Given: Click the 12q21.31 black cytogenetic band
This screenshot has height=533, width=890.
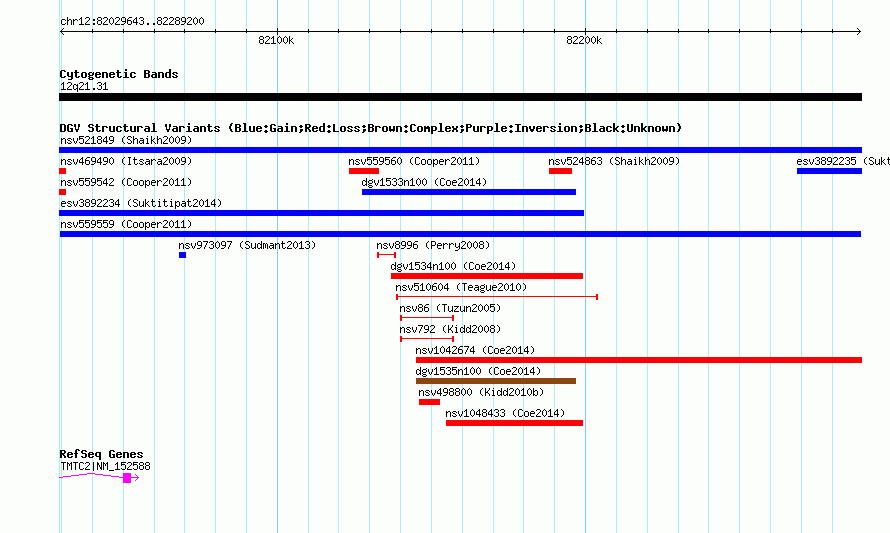Looking at the screenshot, I should pyautogui.click(x=460, y=97).
